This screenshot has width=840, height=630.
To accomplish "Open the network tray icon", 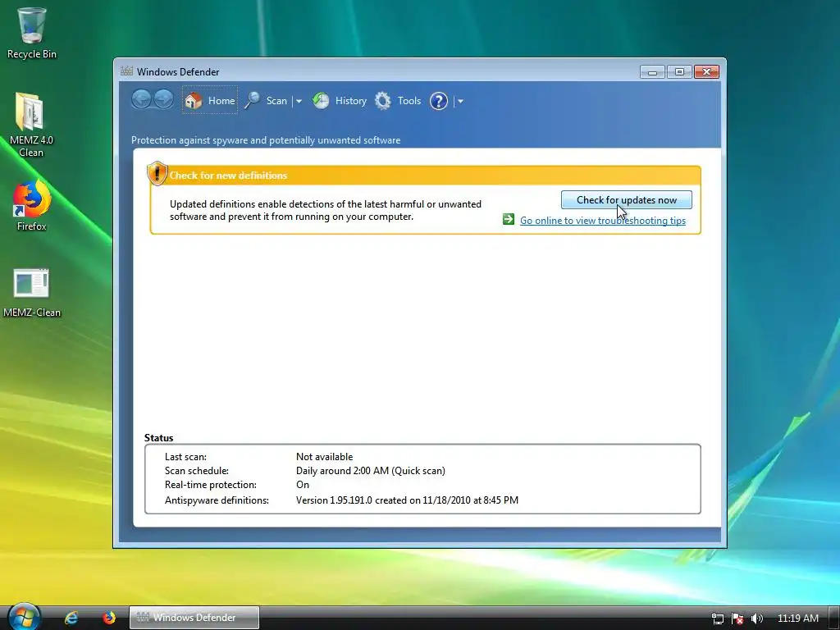I will (x=717, y=619).
